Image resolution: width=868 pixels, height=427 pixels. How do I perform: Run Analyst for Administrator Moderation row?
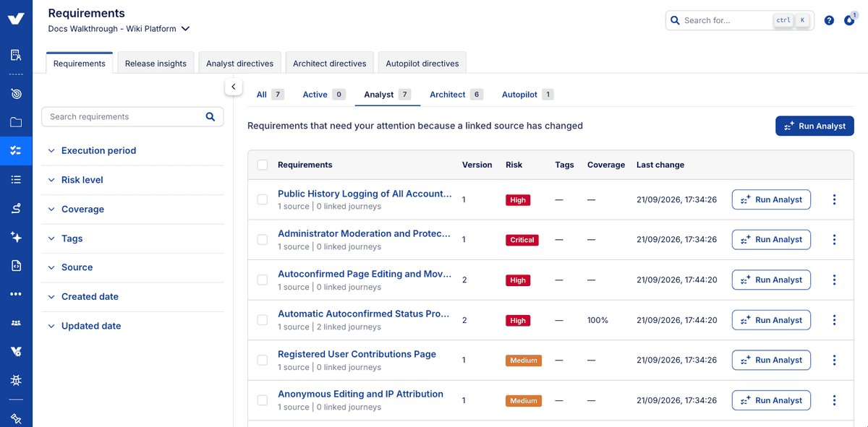click(771, 240)
